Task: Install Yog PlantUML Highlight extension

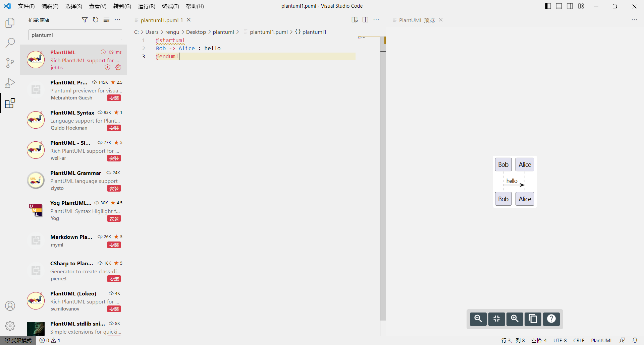Action: coord(114,218)
